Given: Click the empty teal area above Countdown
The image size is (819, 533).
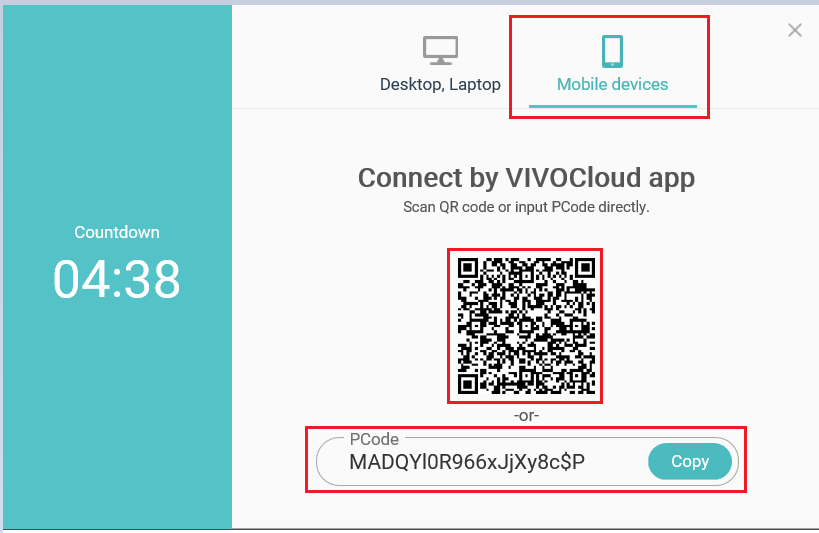Looking at the screenshot, I should tap(117, 115).
